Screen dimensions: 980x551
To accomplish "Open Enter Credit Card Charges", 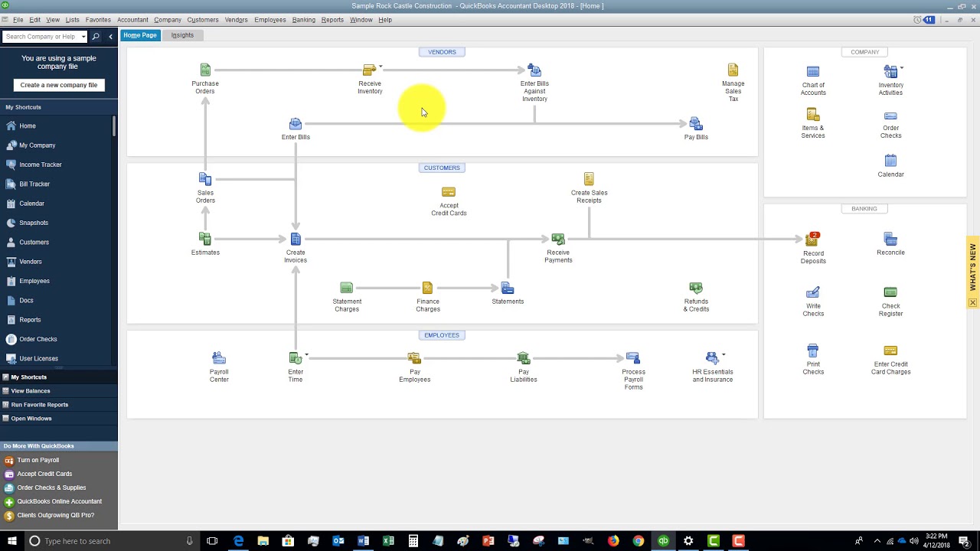I will coord(890,351).
